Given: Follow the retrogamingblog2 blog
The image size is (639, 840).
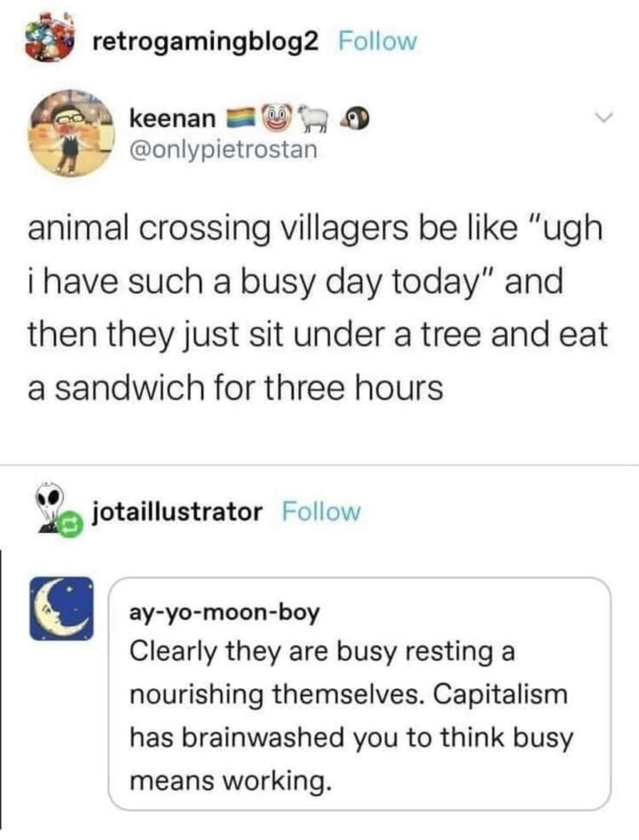Looking at the screenshot, I should [377, 41].
